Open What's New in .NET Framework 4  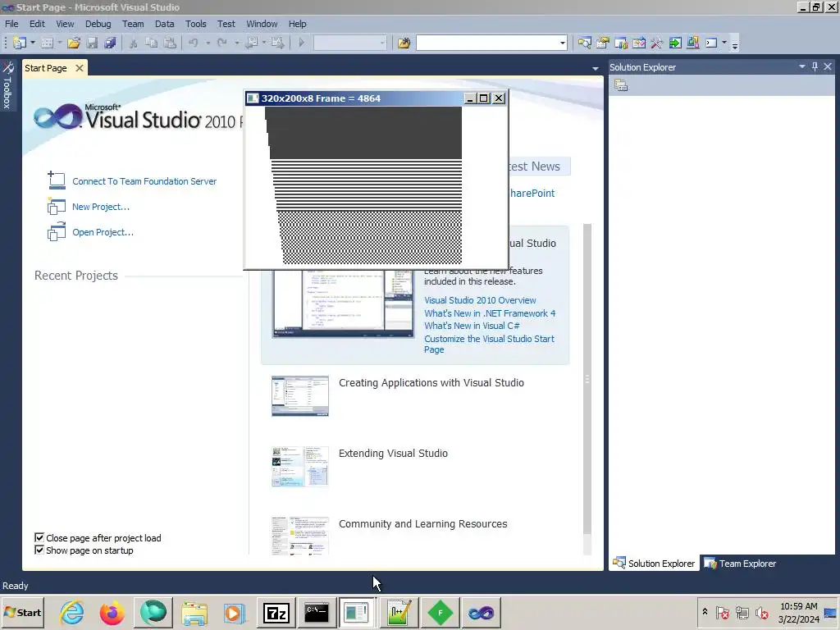tap(490, 313)
